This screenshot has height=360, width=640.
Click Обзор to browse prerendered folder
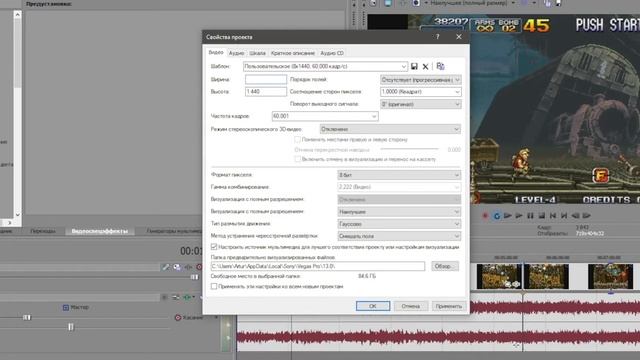(445, 266)
